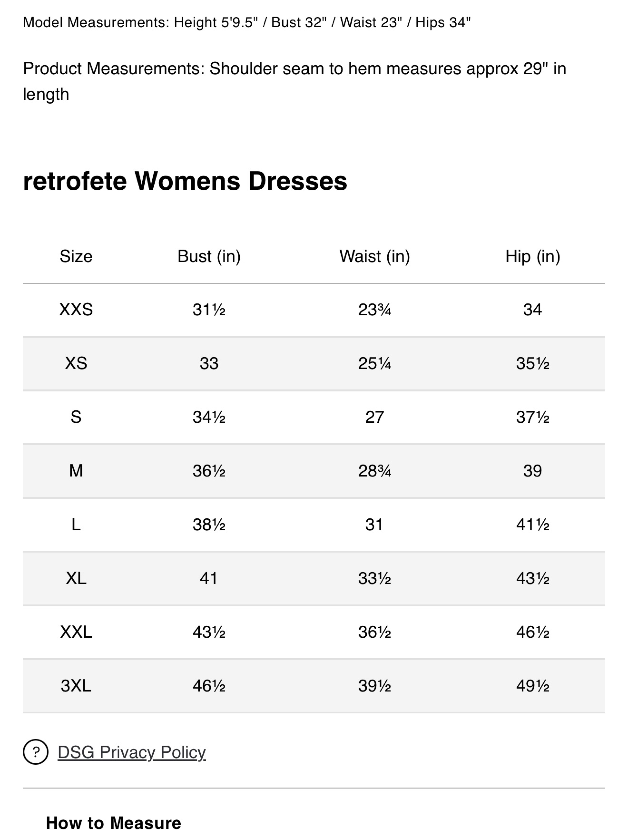628x840 pixels.
Task: Click the Bust (in) column header
Action: (209, 256)
